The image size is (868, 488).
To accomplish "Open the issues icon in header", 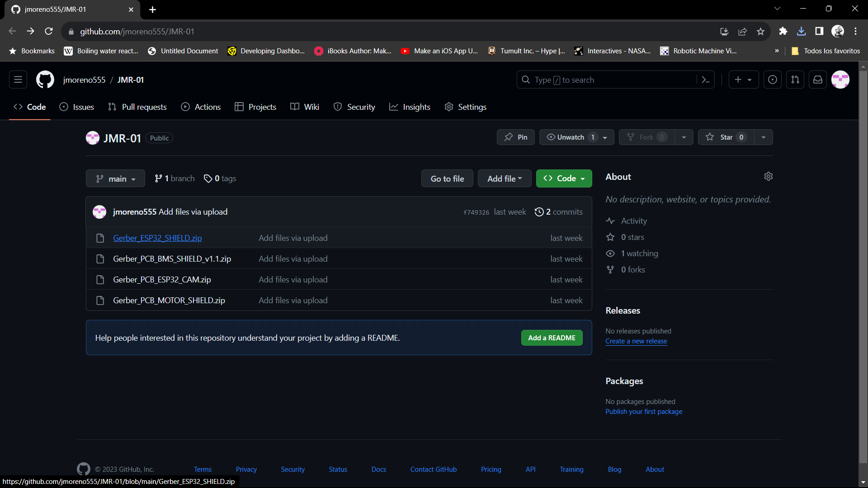I will 773,80.
